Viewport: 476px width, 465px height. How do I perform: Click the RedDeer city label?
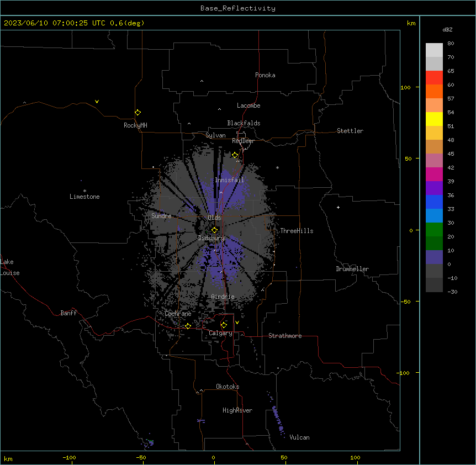(x=243, y=141)
